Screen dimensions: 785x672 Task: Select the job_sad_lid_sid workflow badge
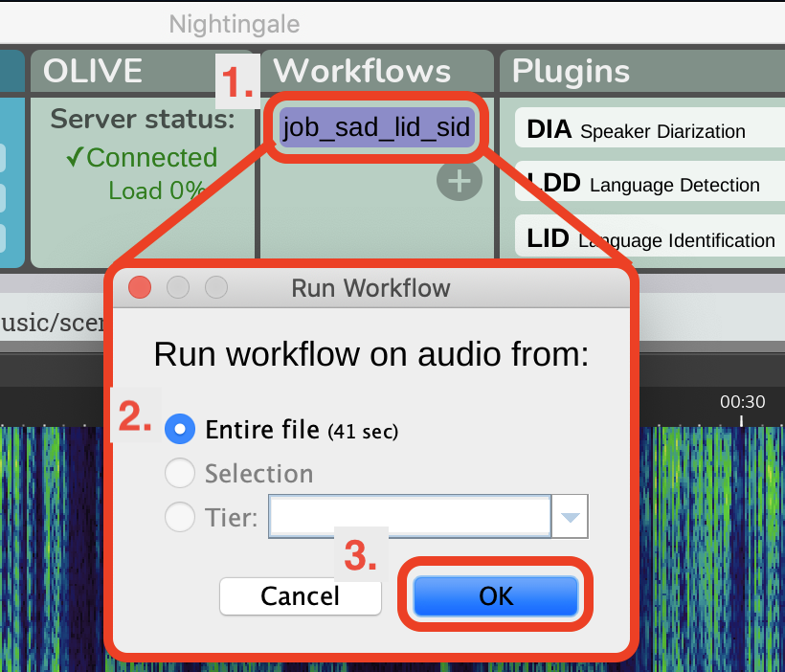[x=375, y=124]
